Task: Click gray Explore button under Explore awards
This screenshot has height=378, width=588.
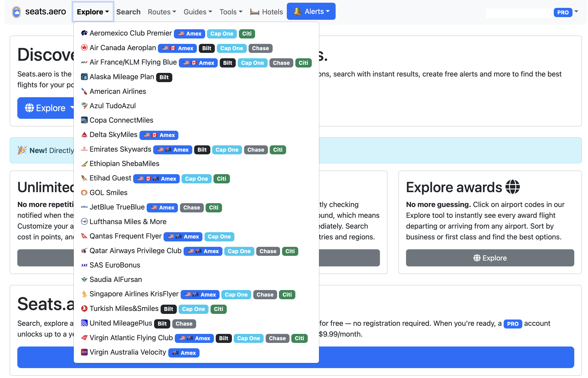Action: coord(490,258)
